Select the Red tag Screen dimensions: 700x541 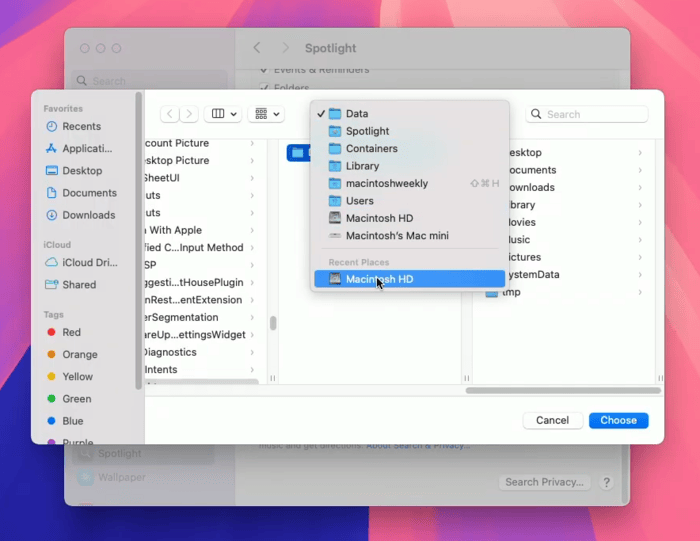pyautogui.click(x=64, y=333)
